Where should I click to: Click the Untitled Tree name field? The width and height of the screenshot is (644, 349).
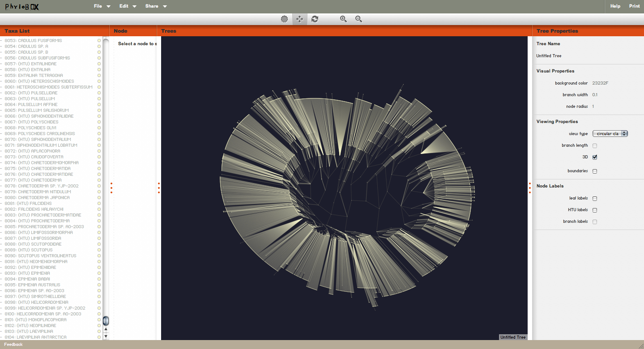point(549,56)
